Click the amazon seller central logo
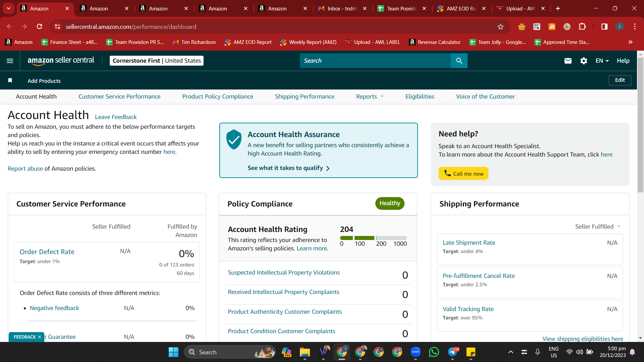 click(61, 61)
